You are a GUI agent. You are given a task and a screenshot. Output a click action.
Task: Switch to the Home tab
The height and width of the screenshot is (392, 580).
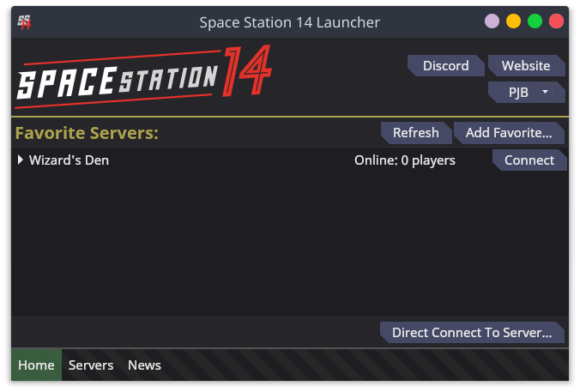click(x=36, y=365)
